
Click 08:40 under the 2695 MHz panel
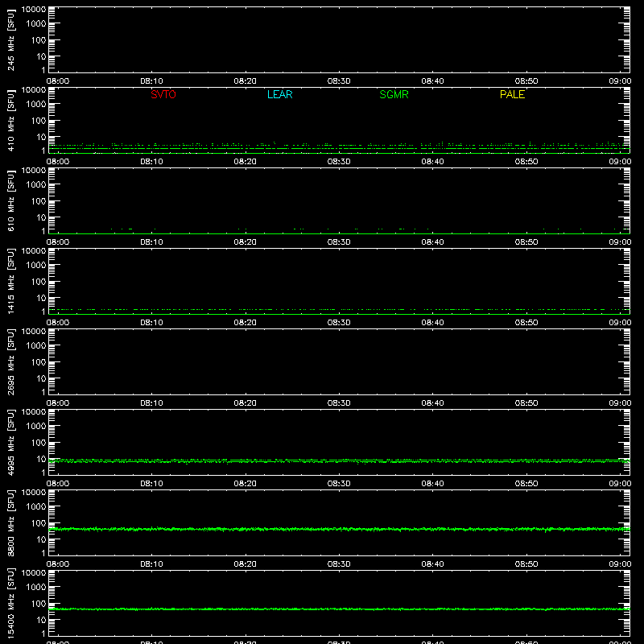[x=432, y=403]
